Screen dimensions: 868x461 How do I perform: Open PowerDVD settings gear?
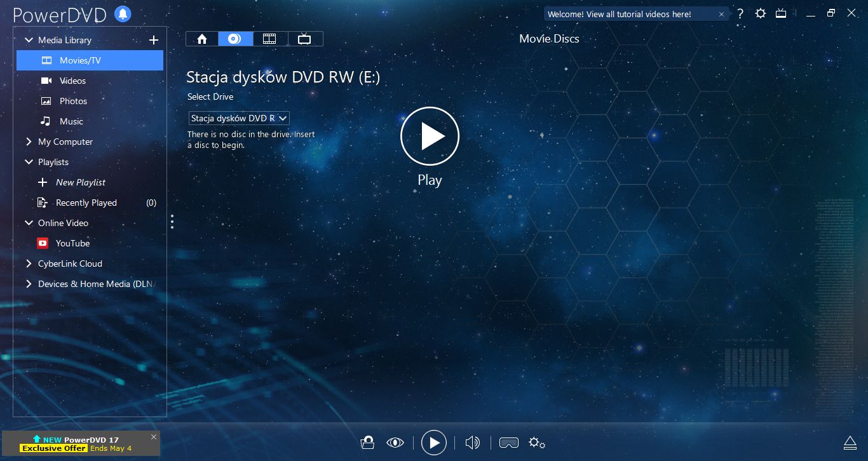coord(761,13)
